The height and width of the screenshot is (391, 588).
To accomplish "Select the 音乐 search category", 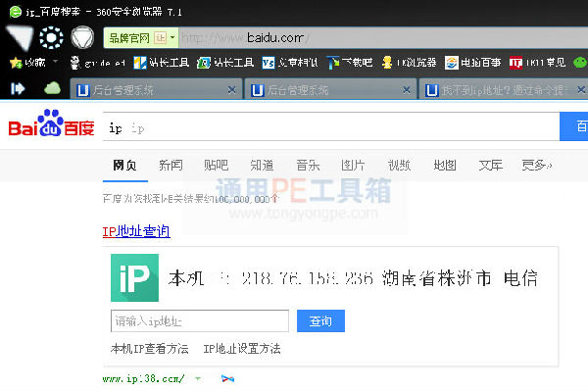I will pyautogui.click(x=308, y=165).
